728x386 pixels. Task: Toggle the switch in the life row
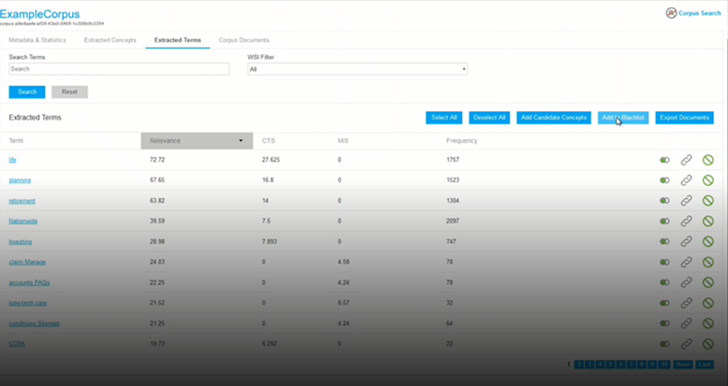click(665, 160)
